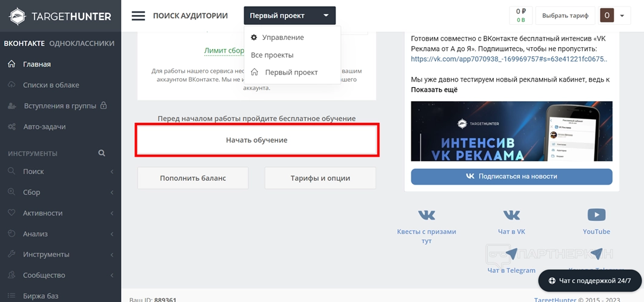Click the search icon in ИНСТРУМЕНТЫ header
Image resolution: width=644 pixels, height=302 pixels.
[101, 153]
